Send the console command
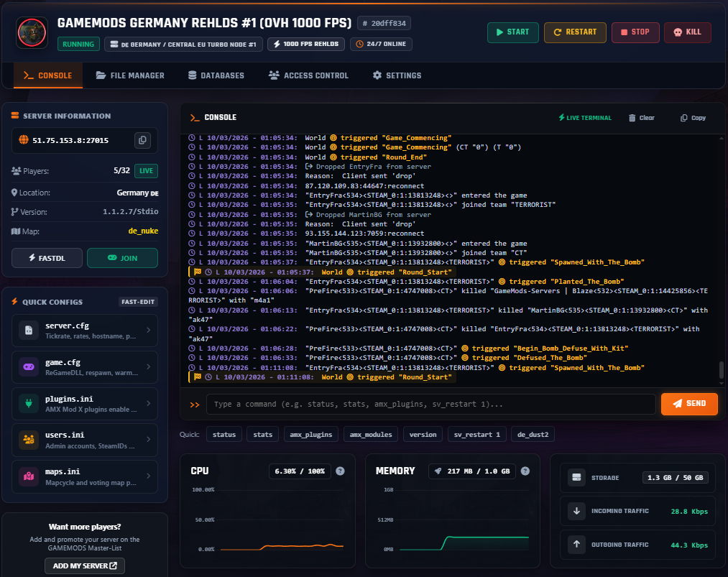 point(689,404)
